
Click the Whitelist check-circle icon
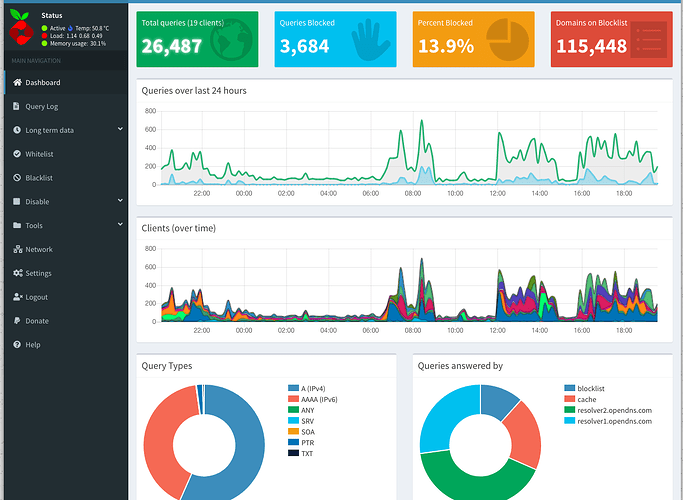17,154
